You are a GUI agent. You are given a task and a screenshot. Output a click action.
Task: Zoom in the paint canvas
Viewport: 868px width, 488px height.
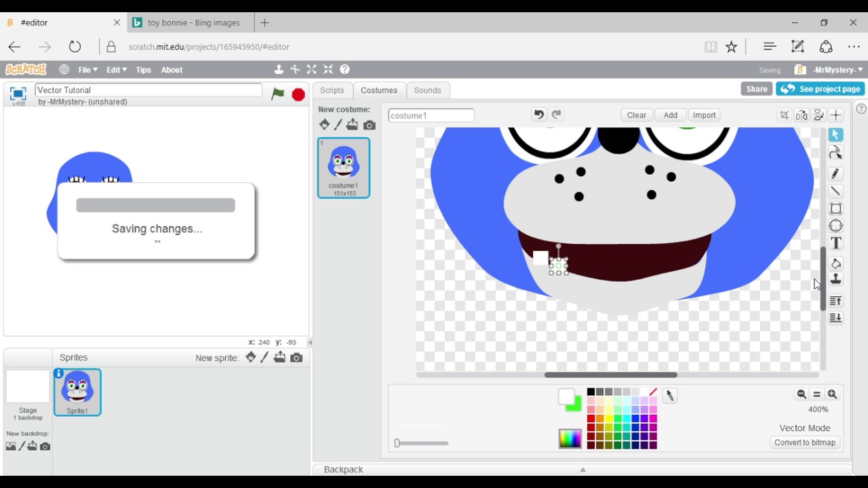833,394
